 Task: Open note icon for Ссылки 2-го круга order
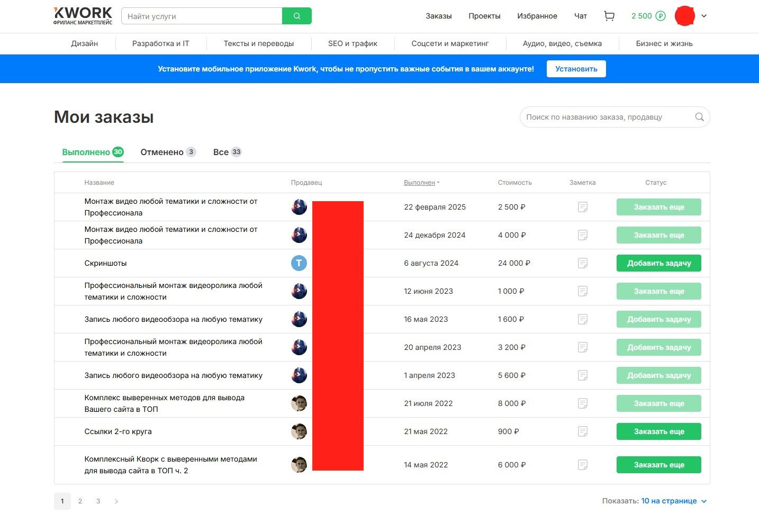pyautogui.click(x=582, y=431)
